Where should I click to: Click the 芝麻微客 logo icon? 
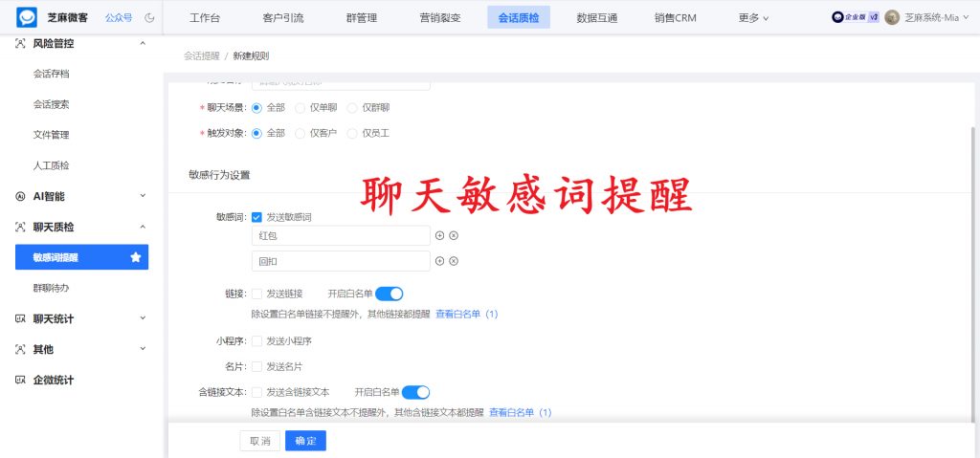click(x=27, y=17)
